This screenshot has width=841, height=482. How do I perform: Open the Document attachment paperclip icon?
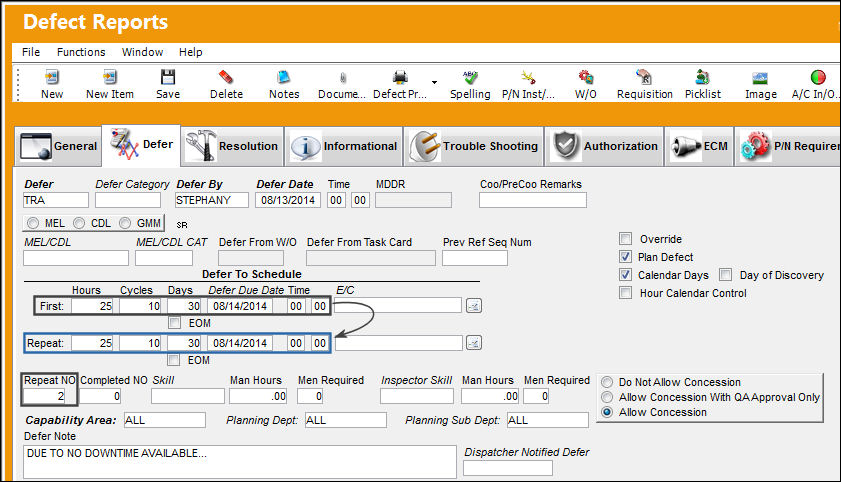343,78
